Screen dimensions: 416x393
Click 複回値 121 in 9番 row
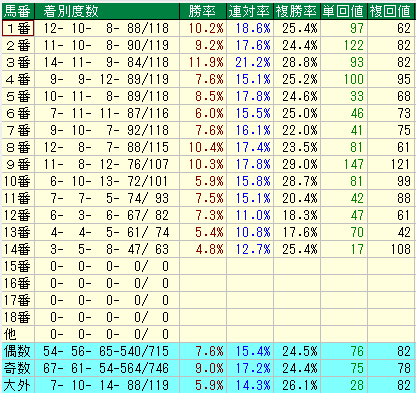400,164
